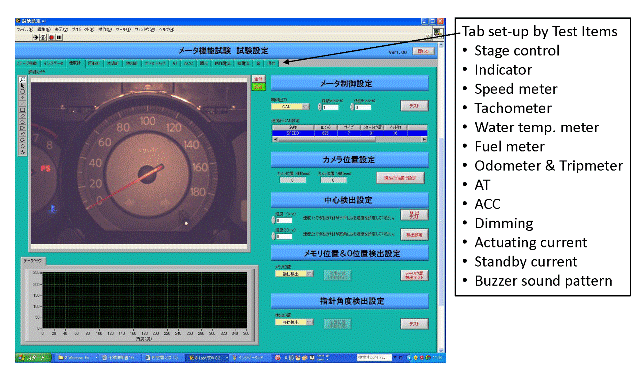
Task: Click the red-text button beside the camera image
Action: pyautogui.click(x=258, y=79)
